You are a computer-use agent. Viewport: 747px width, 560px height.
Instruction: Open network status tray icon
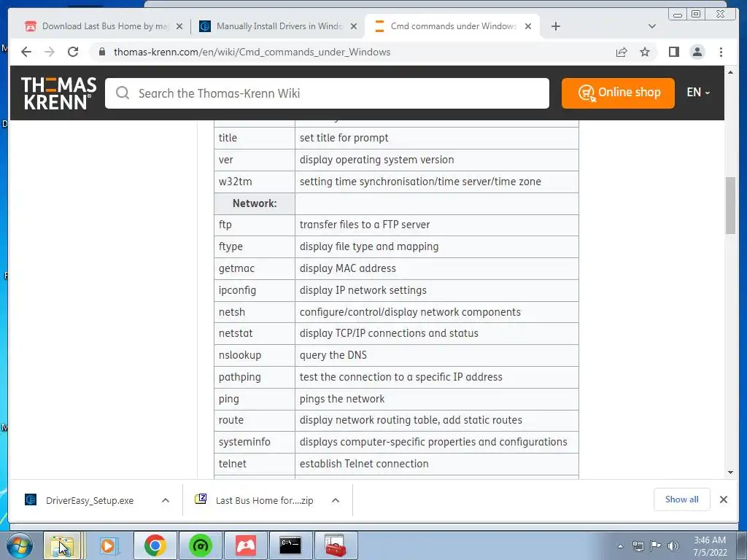point(638,546)
